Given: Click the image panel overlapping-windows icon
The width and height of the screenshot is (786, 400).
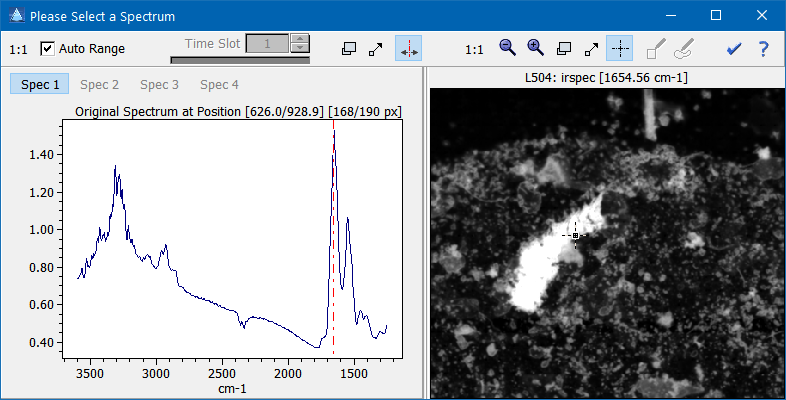Looking at the screenshot, I should point(564,49).
